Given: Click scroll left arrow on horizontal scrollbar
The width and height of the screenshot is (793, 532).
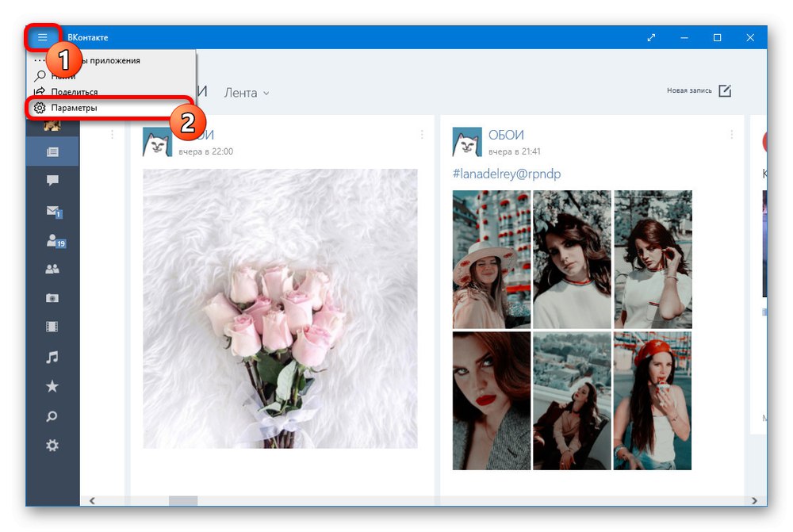Looking at the screenshot, I should [x=92, y=500].
